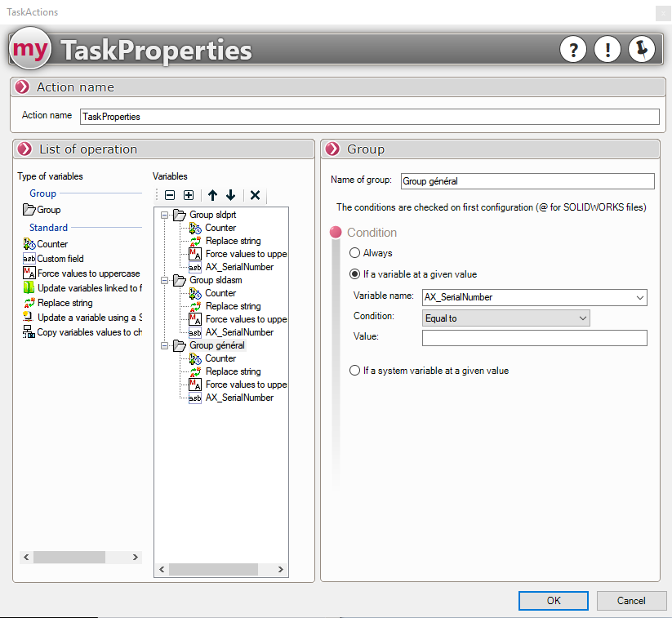Screen dimensions: 672x618
Task: Click the collapse all tree icon
Action: (x=170, y=195)
